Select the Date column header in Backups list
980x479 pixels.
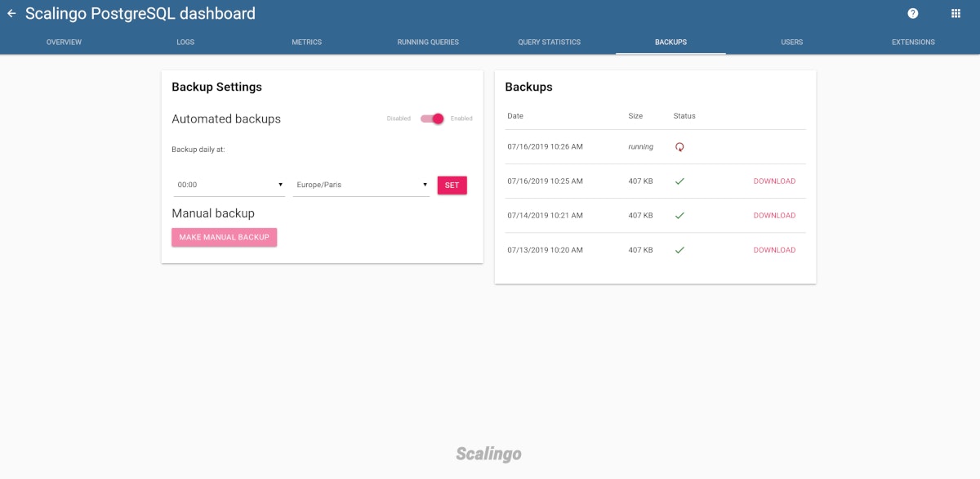tap(514, 115)
